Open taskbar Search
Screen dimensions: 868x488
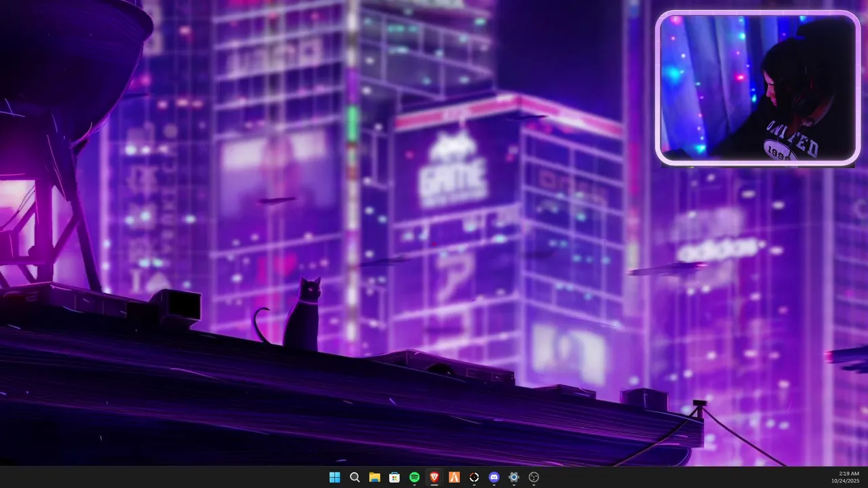(x=355, y=477)
